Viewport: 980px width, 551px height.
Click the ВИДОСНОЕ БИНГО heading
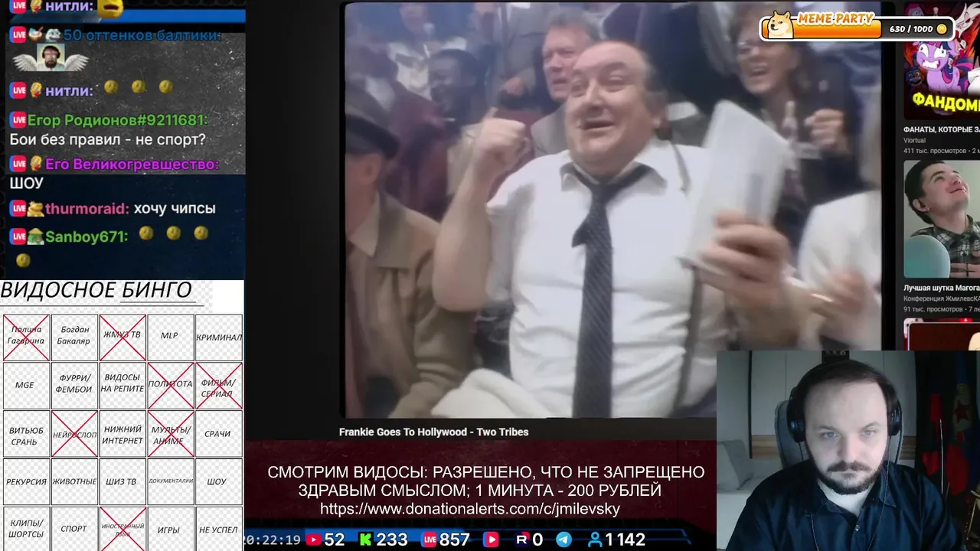coord(96,291)
